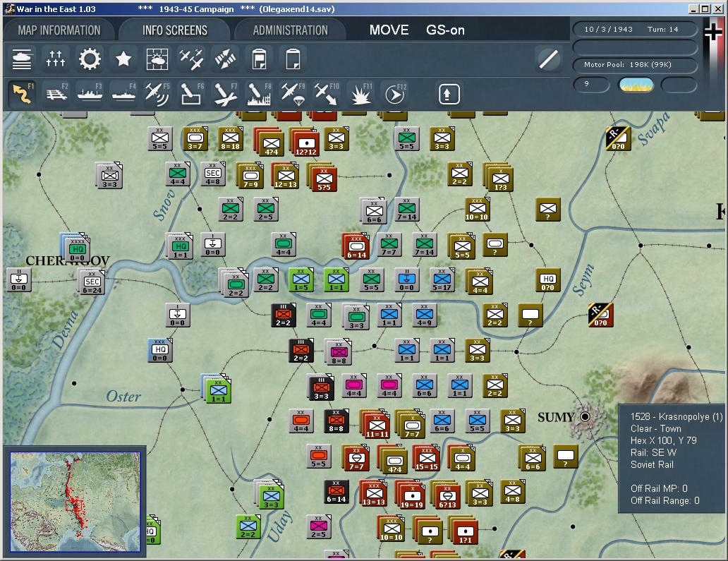
Task: Click the weather condition indicator
Action: click(x=636, y=85)
